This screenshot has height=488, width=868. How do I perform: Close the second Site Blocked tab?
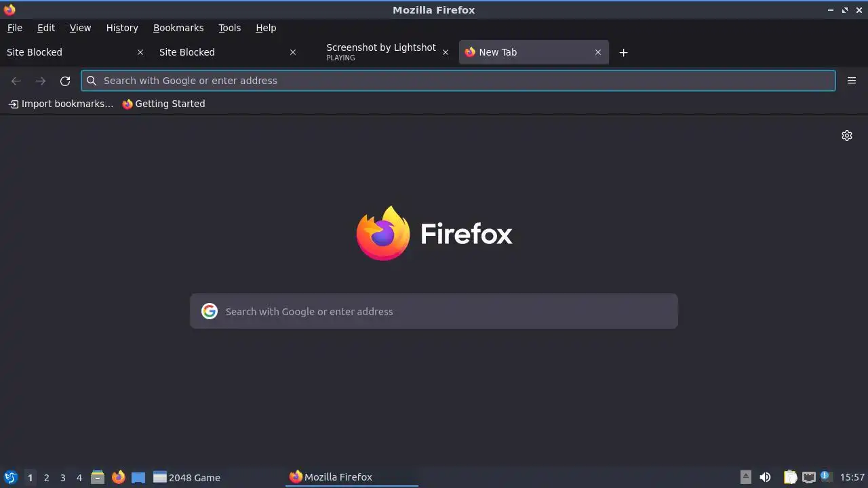[293, 52]
